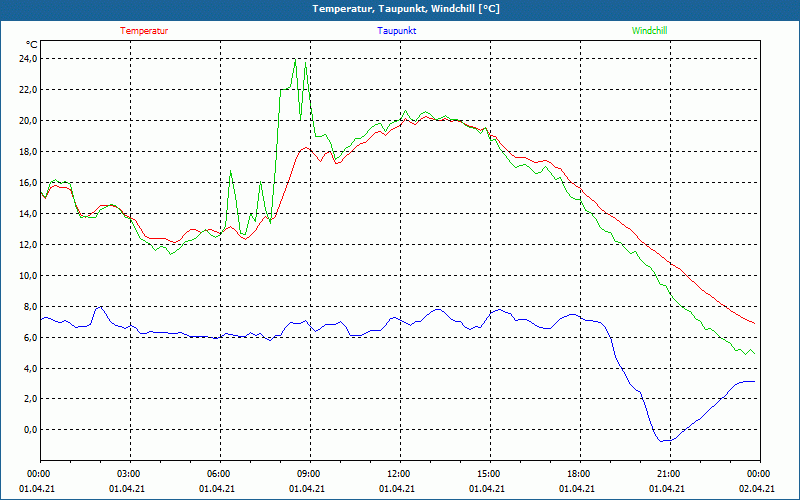This screenshot has height=500, width=800.
Task: Click the 20,0 y-axis value
Action: click(x=28, y=120)
